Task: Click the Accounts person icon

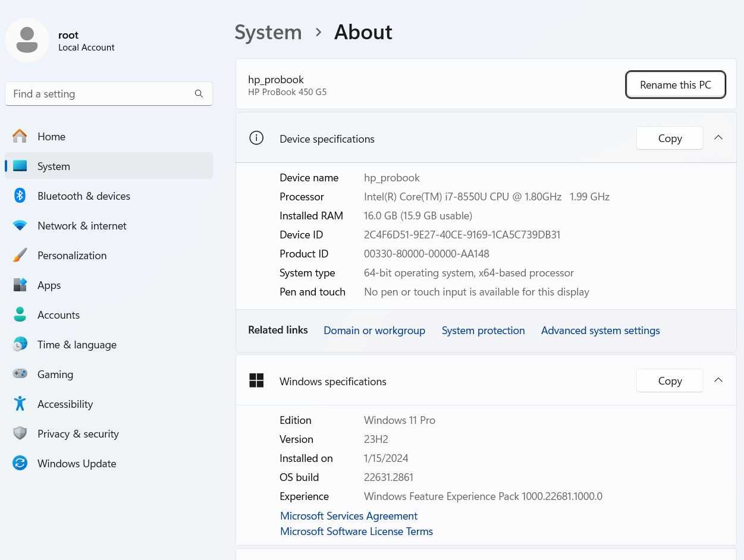Action: pos(20,314)
